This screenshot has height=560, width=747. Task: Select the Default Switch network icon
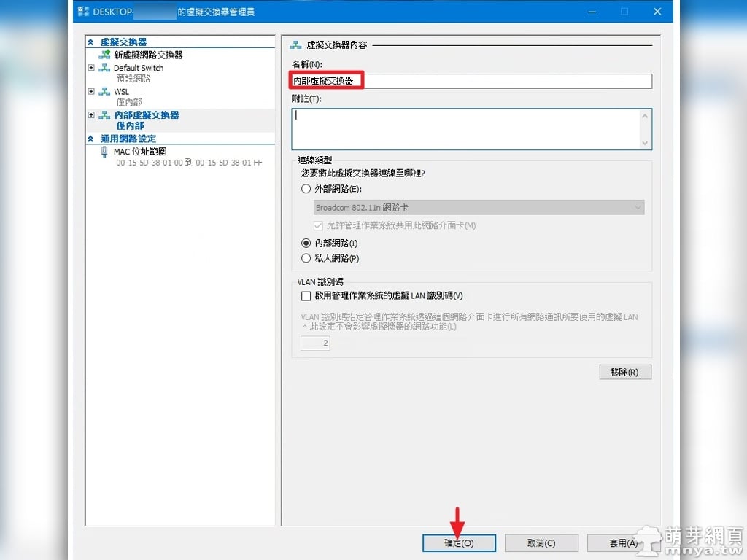coord(104,68)
